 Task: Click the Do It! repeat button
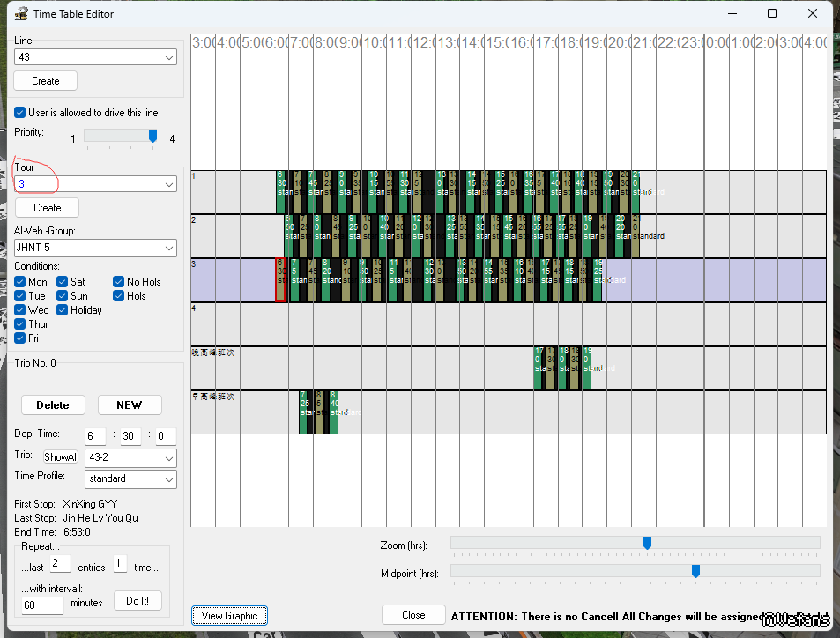coord(138,600)
